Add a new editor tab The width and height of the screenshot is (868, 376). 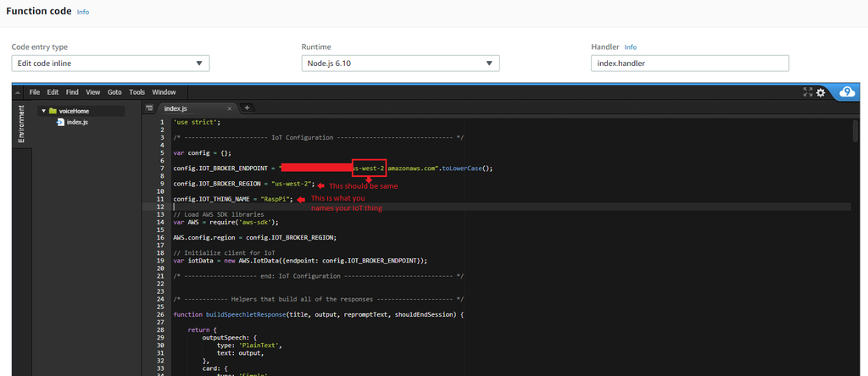pyautogui.click(x=247, y=108)
